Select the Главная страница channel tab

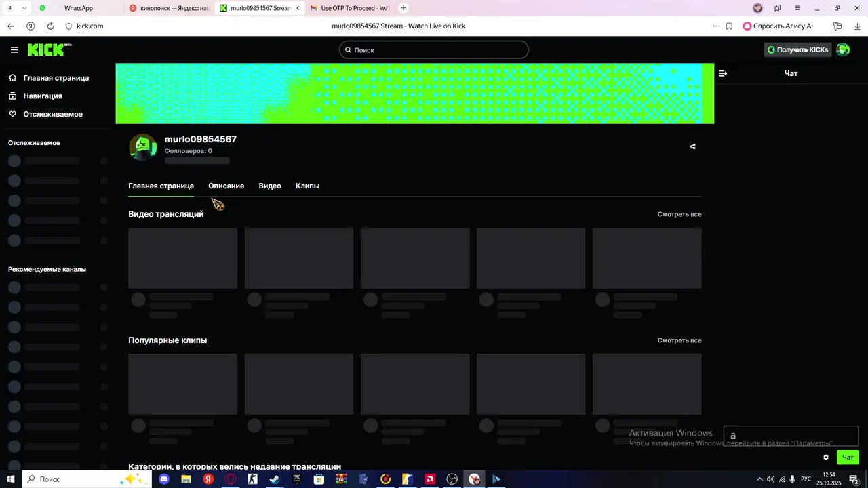(161, 186)
